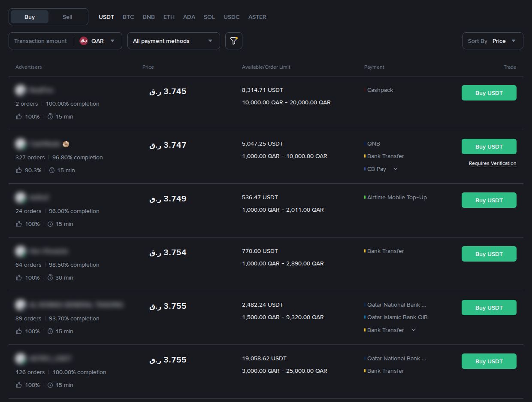This screenshot has width=532, height=402.
Task: Expand payment methods in the 2,482.24 USDT row
Action: coord(414,330)
